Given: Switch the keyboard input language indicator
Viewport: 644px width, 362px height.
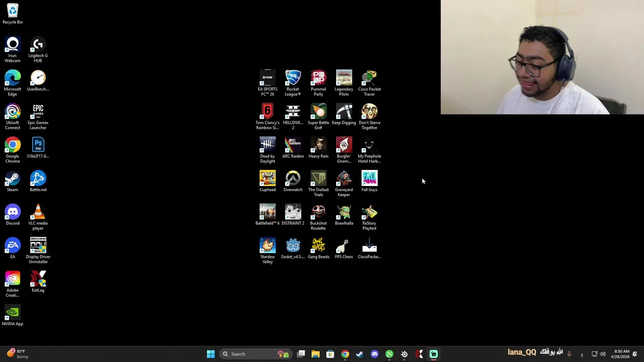Looking at the screenshot, I should [582, 354].
